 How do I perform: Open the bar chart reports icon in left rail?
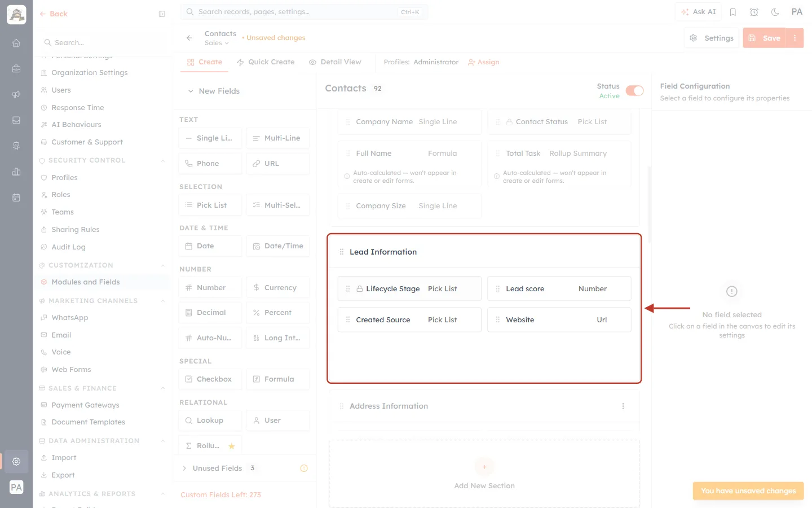[16, 172]
